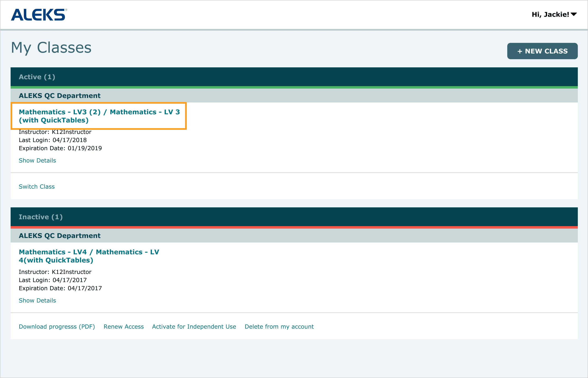Click the My Classes page heading

point(51,48)
